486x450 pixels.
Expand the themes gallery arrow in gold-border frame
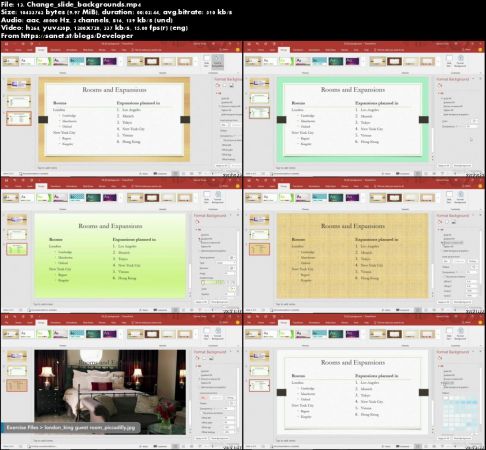[121, 61]
